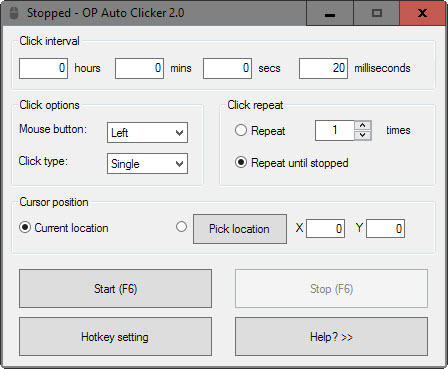This screenshot has width=448, height=369.
Task: Focus the secs input field
Action: click(x=227, y=68)
